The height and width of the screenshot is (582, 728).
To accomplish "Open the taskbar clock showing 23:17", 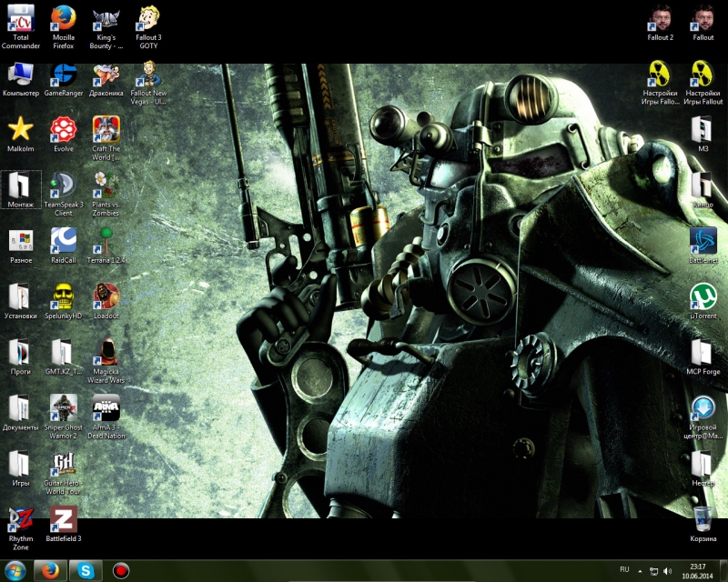I will point(697,571).
